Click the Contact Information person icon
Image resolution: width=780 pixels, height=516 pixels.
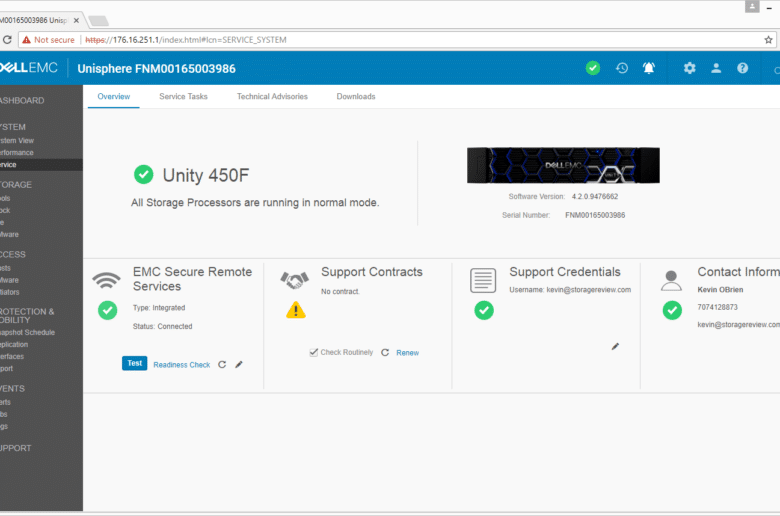[x=671, y=281]
